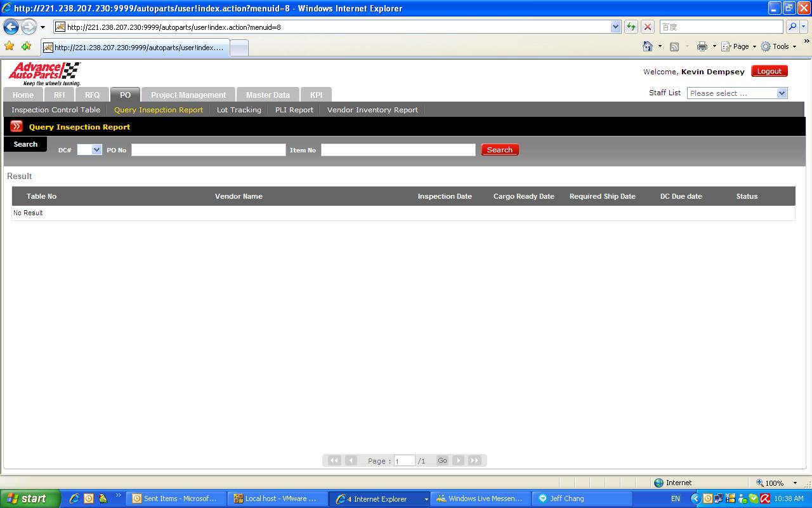Open the Lot Tracking submenu item
Viewport: 812px width, 508px height.
(x=239, y=110)
